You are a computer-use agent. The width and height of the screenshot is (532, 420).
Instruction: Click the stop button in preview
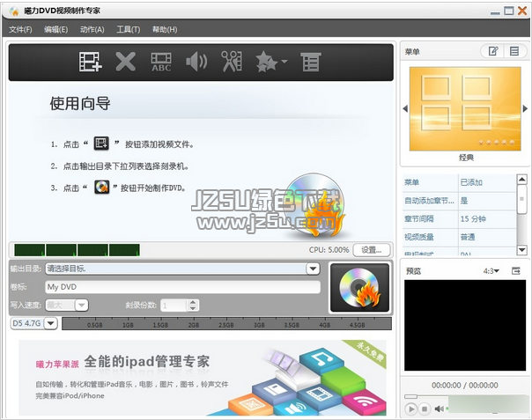click(425, 409)
